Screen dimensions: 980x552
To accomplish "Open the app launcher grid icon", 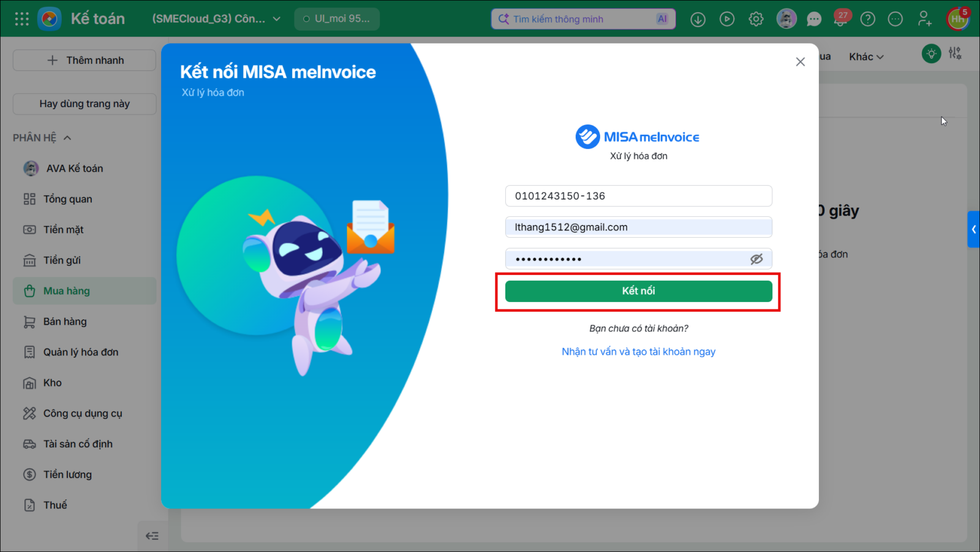I will click(22, 19).
